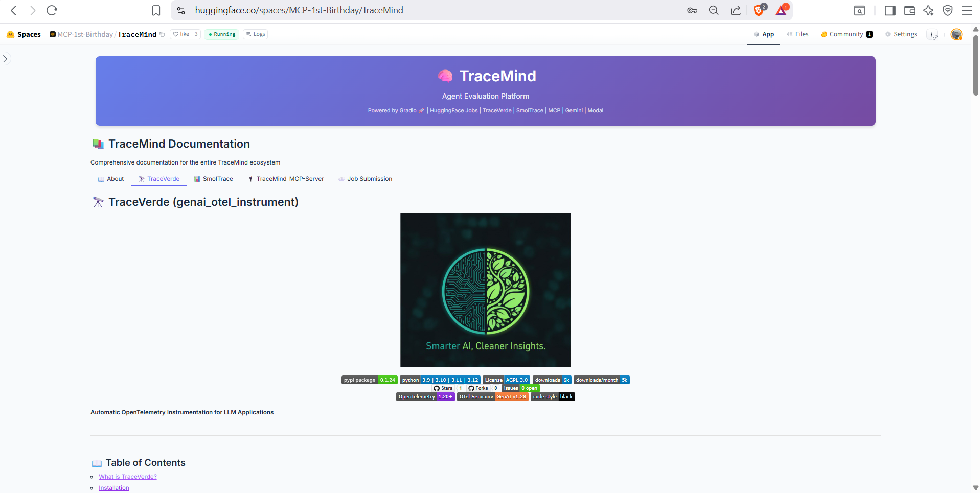Screen dimensions: 980x493
Task: Click the scrollbar down arrow
Action: (976, 488)
